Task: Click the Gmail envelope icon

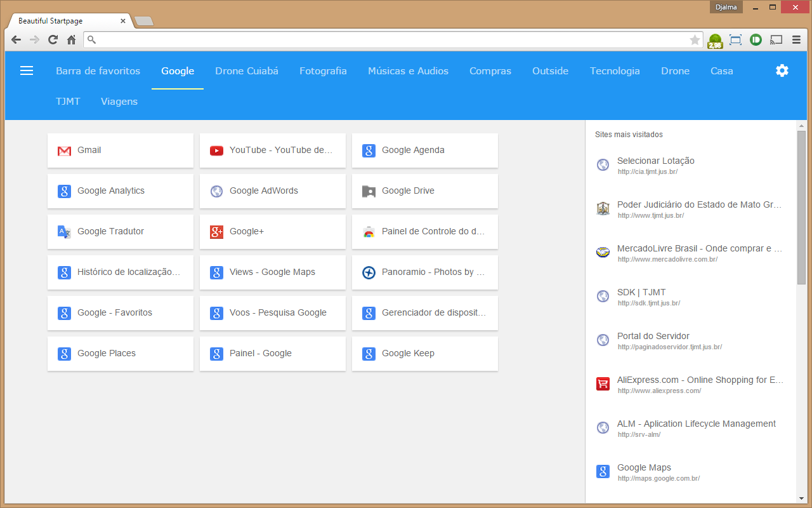Action: pyautogui.click(x=64, y=151)
